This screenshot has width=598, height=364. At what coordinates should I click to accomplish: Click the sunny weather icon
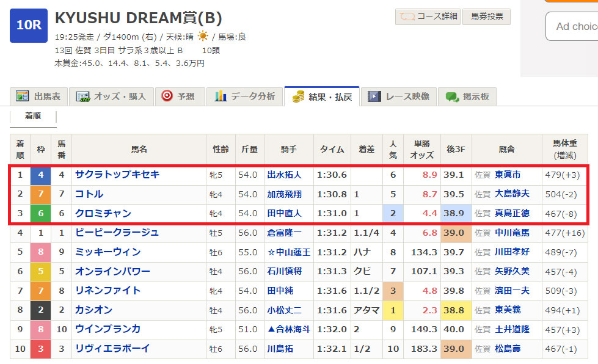click(x=203, y=36)
